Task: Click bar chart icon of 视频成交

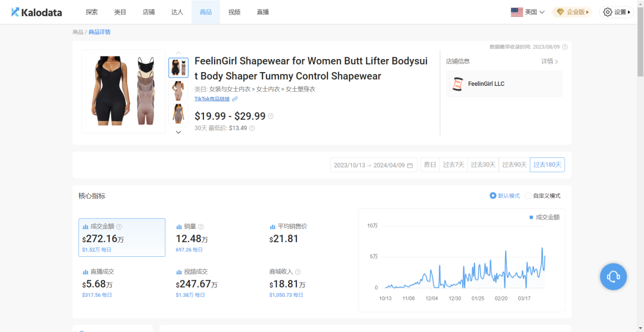Action: [179, 272]
